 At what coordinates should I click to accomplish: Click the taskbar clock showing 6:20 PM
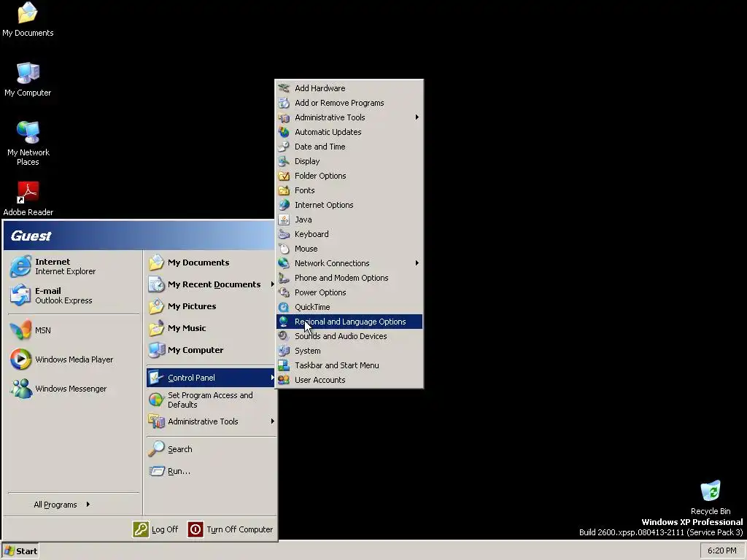[721, 551]
